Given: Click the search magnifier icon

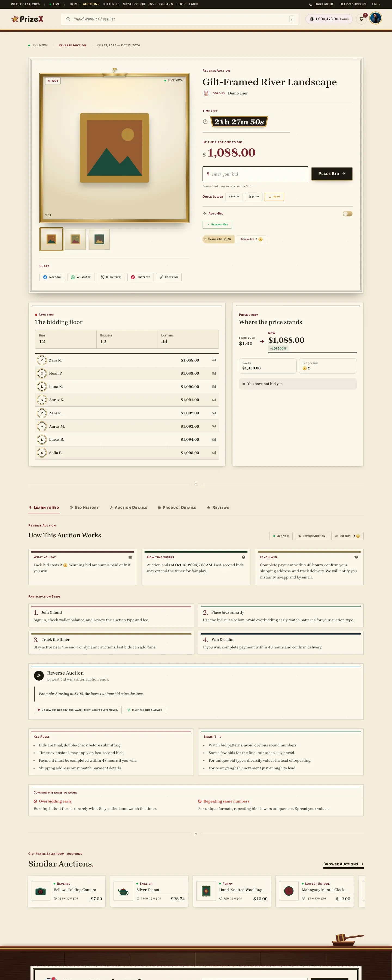Looking at the screenshot, I should click(68, 19).
